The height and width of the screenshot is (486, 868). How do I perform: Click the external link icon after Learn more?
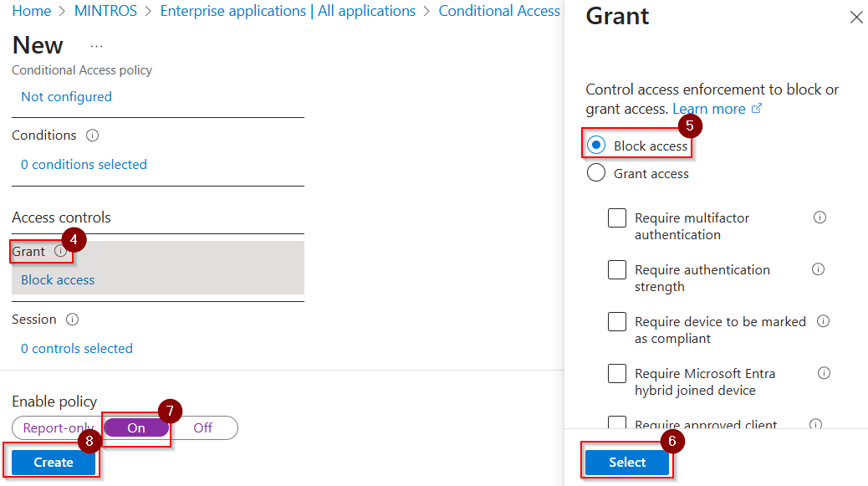click(x=757, y=108)
